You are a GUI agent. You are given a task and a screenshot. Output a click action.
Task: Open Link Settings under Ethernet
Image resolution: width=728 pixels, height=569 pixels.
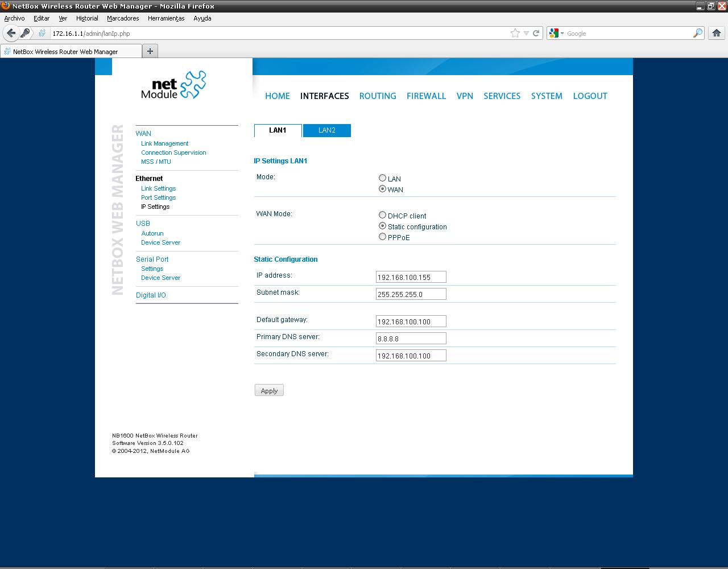pos(158,188)
